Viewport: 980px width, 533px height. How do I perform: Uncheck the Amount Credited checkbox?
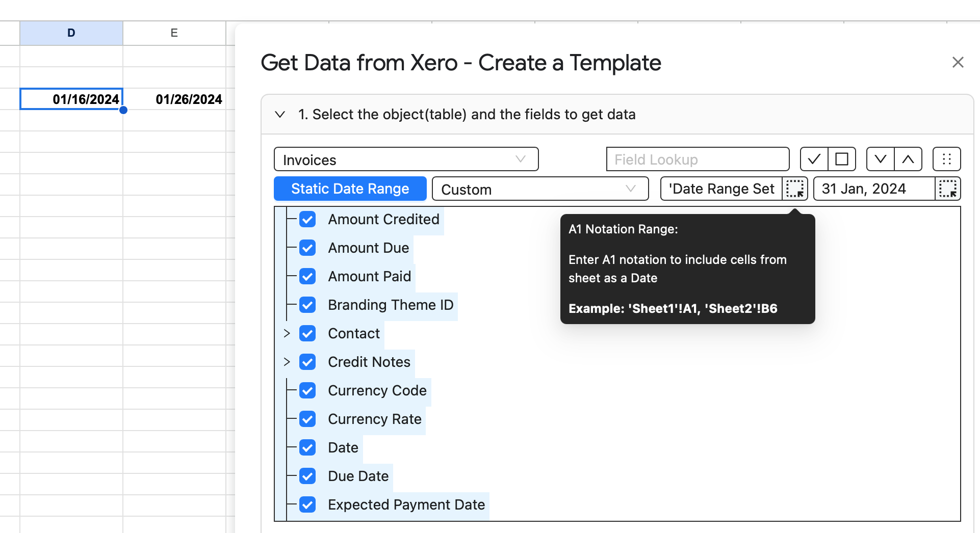307,220
